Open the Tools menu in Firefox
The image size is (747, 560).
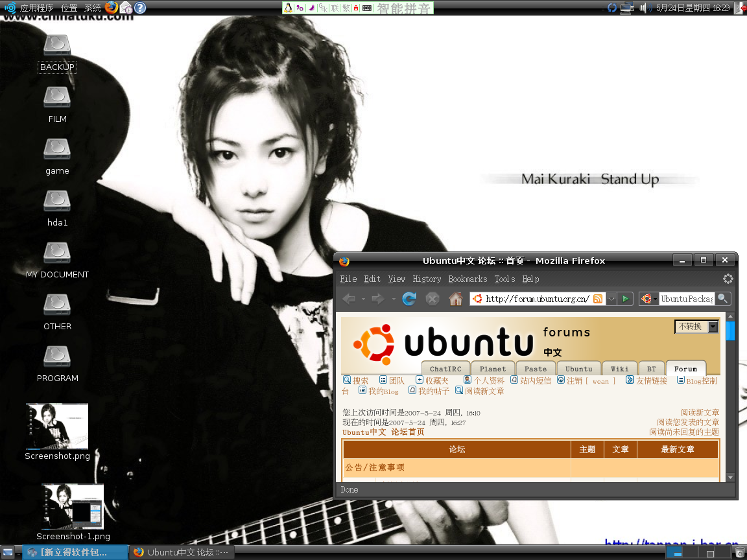(x=505, y=279)
